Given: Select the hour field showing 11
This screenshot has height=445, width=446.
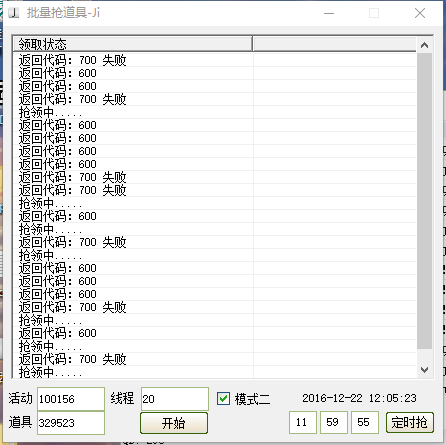Looking at the screenshot, I should tap(303, 422).
